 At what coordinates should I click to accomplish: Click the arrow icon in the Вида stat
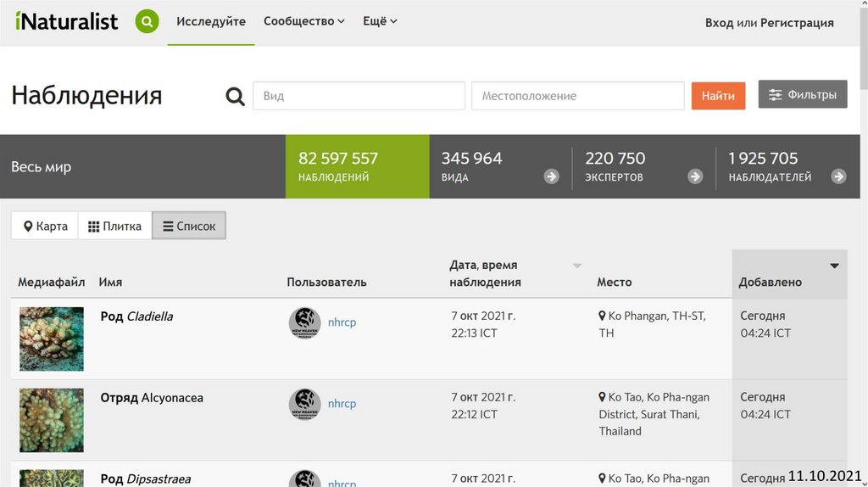[551, 176]
